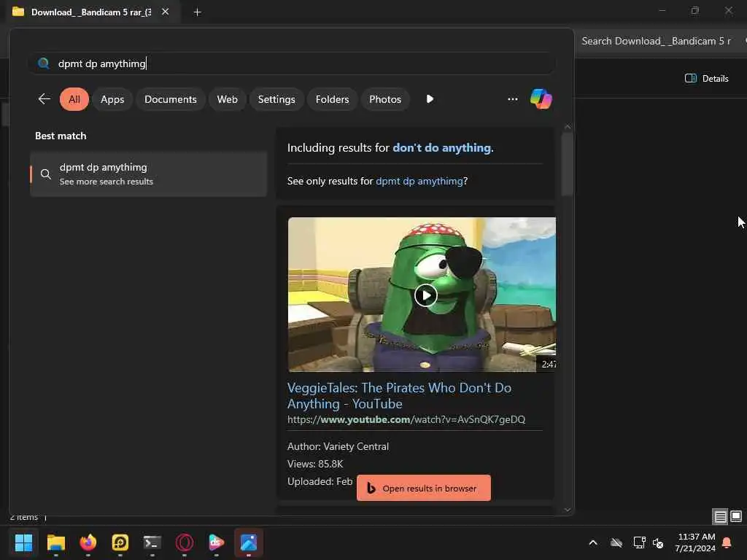
Task: Open the clock and date flyout
Action: tap(695, 542)
